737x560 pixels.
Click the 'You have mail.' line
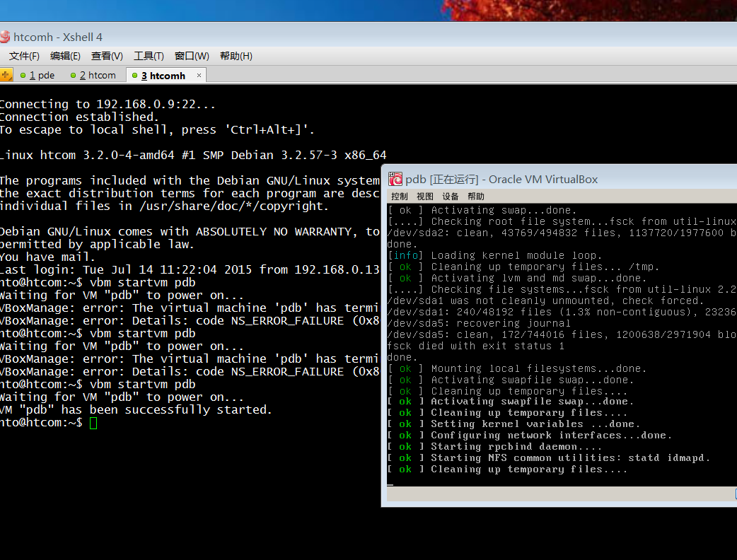[47, 257]
